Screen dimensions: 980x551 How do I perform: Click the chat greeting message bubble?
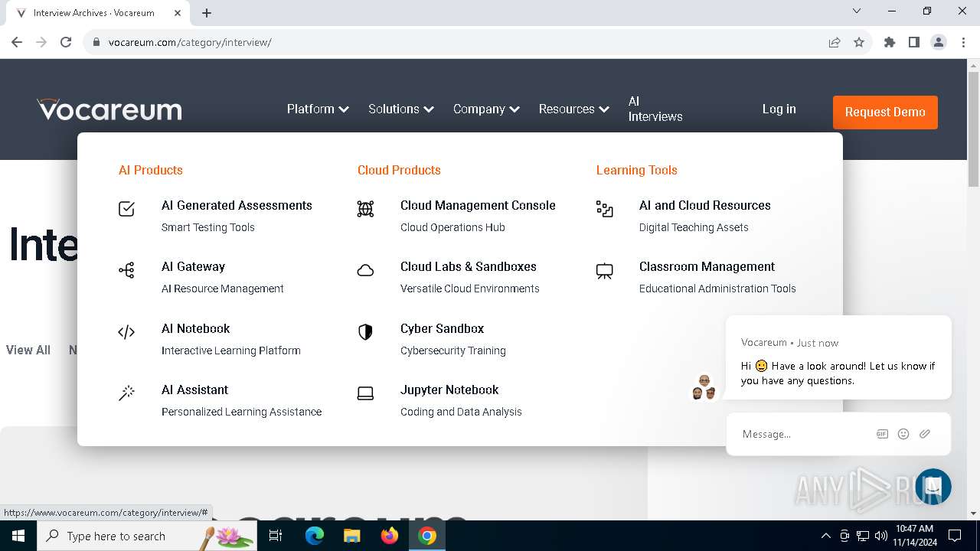pos(838,357)
